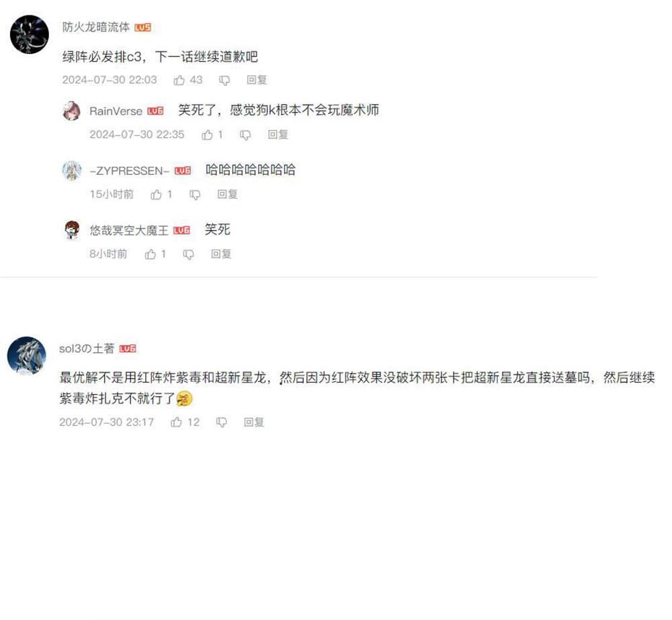Screen dimensions: 672x620
Task: Like the comment by 防火龙暗流体
Action: pyautogui.click(x=179, y=80)
